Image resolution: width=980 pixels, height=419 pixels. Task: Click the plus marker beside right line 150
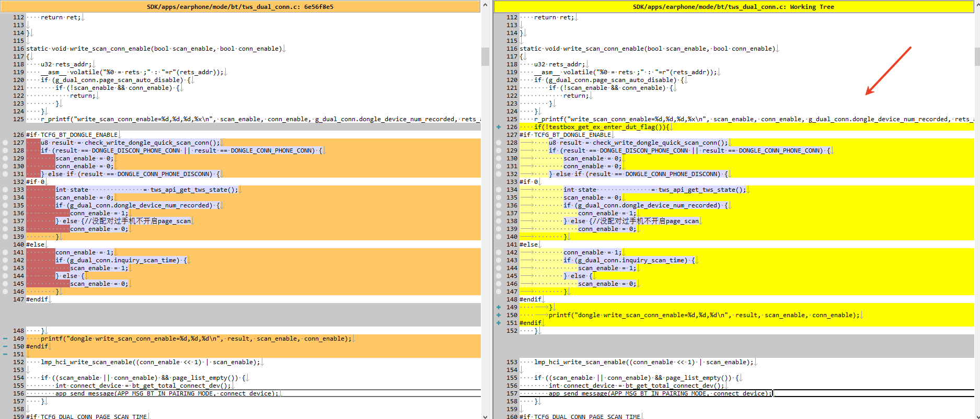click(499, 315)
